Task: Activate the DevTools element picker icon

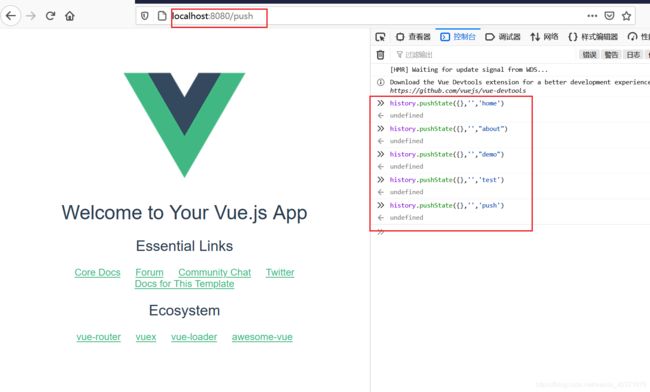Action: 380,37
